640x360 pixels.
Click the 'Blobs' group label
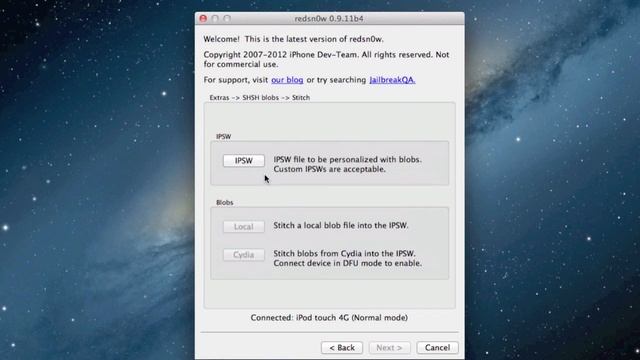(x=225, y=202)
